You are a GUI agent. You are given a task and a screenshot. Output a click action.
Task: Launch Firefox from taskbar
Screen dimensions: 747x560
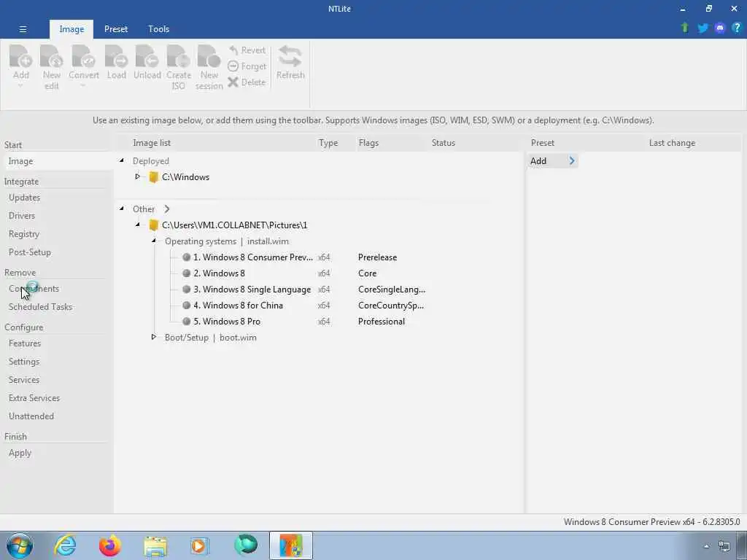(110, 545)
